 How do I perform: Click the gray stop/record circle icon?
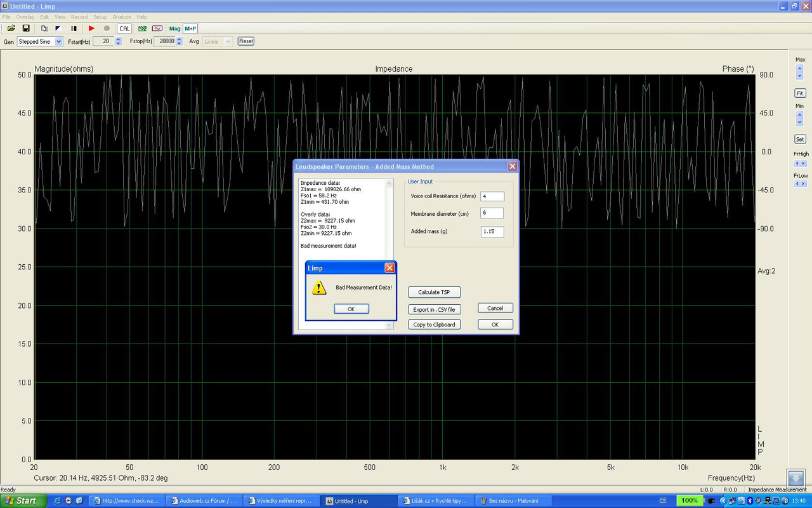tap(107, 29)
